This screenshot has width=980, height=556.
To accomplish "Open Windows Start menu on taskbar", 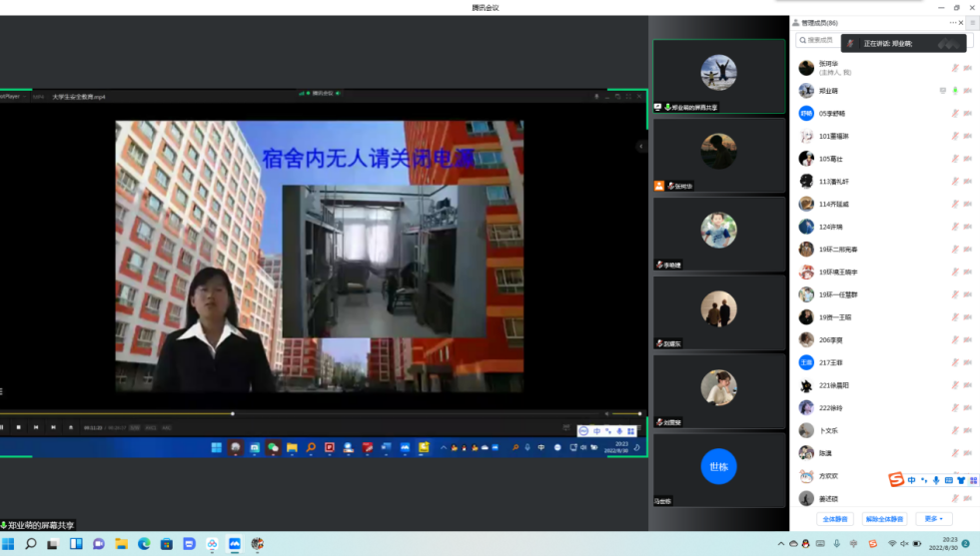I will pos(9,544).
